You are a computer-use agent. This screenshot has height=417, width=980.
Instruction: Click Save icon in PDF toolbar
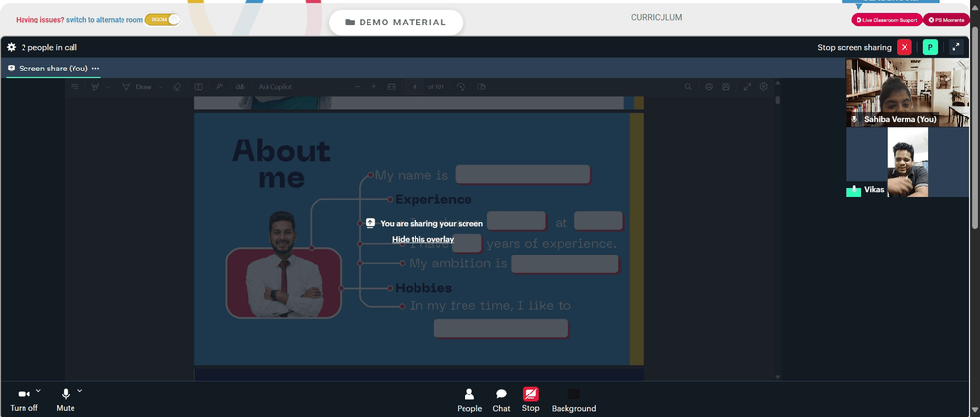725,87
